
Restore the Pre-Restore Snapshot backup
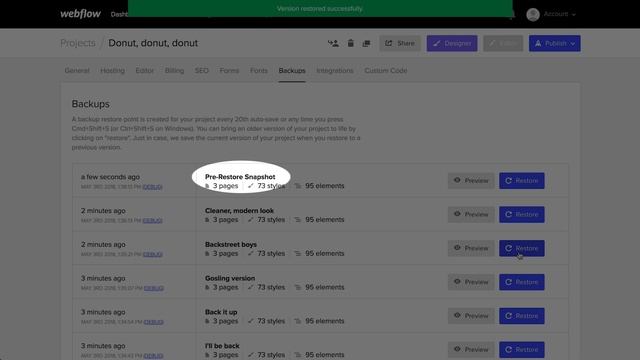[x=522, y=180]
